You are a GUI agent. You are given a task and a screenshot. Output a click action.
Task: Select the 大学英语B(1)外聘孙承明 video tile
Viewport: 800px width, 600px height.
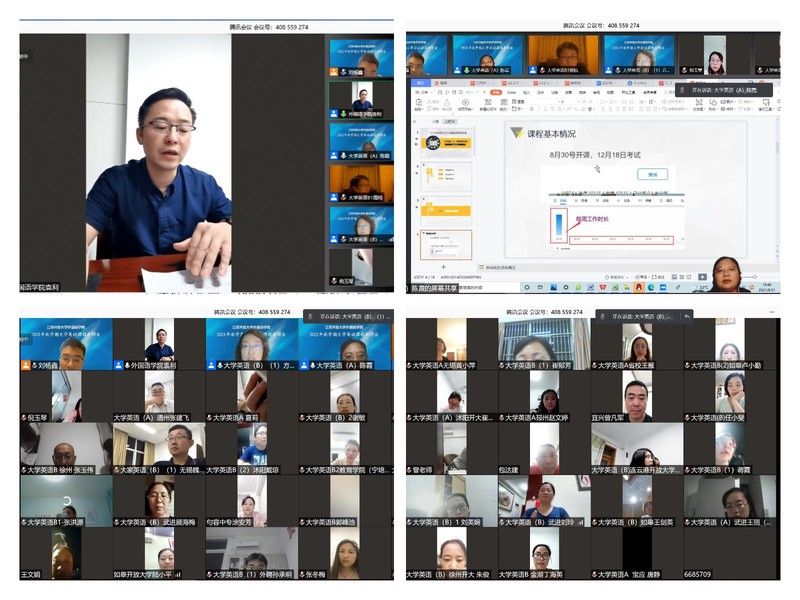(252, 554)
